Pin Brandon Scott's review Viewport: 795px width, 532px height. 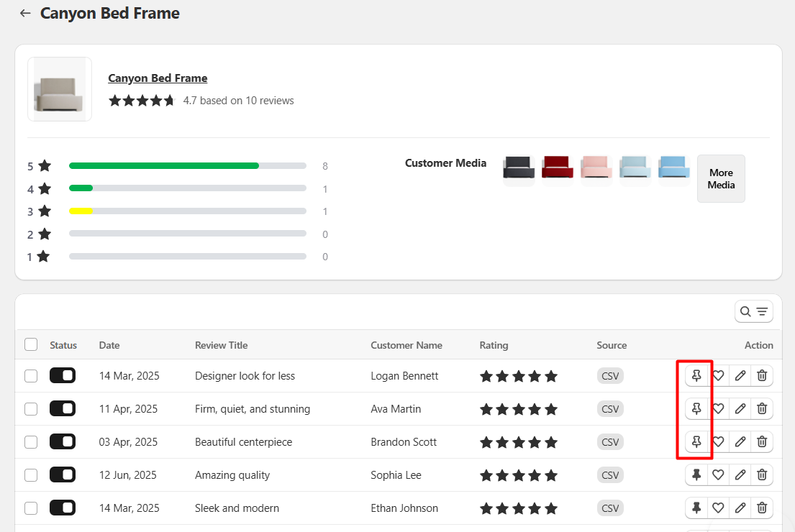(x=696, y=442)
